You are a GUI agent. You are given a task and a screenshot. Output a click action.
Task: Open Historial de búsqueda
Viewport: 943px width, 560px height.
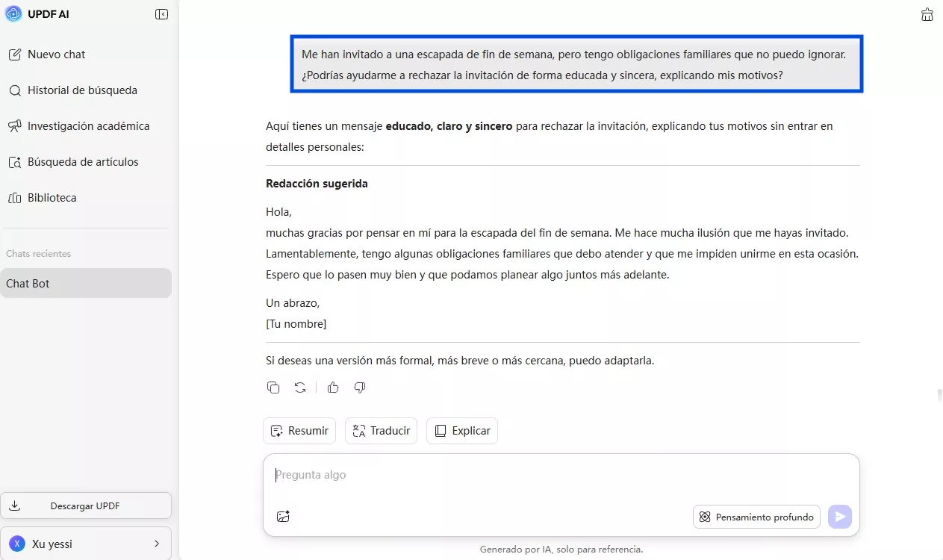(82, 90)
